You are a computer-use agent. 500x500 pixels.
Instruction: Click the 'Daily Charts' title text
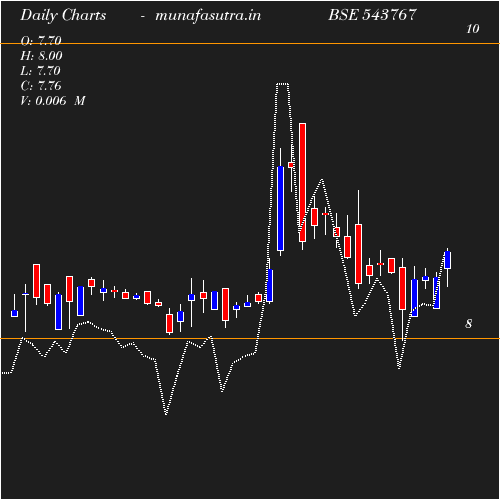click(63, 15)
